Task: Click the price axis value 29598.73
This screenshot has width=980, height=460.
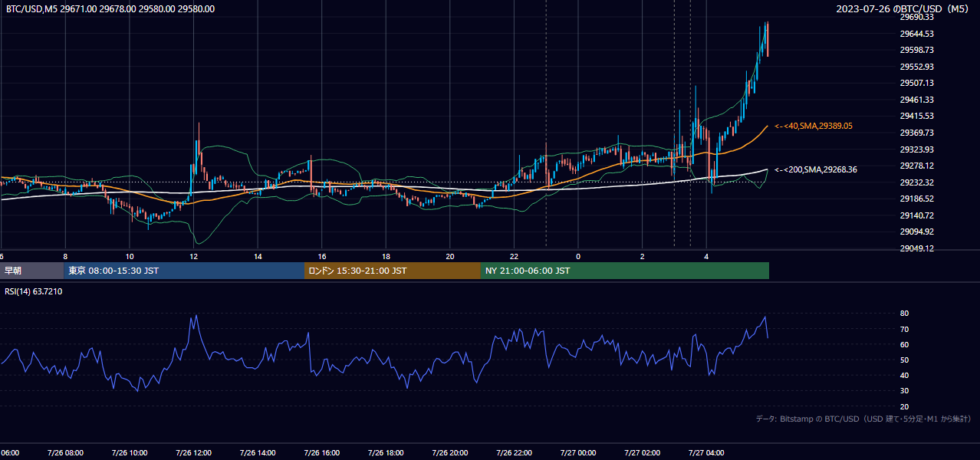Action: coord(916,50)
